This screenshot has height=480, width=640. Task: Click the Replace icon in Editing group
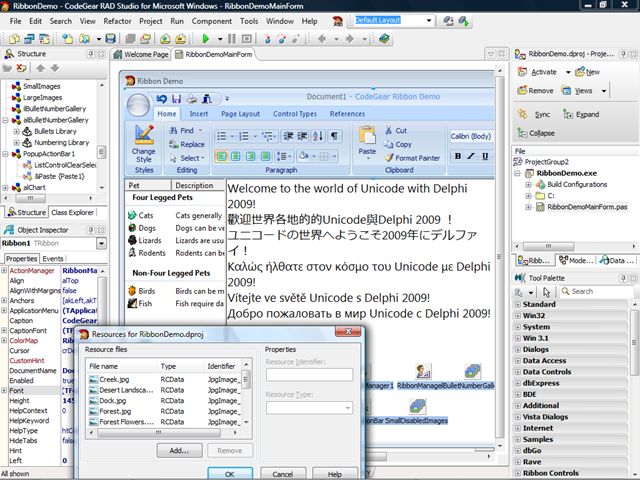[174, 144]
